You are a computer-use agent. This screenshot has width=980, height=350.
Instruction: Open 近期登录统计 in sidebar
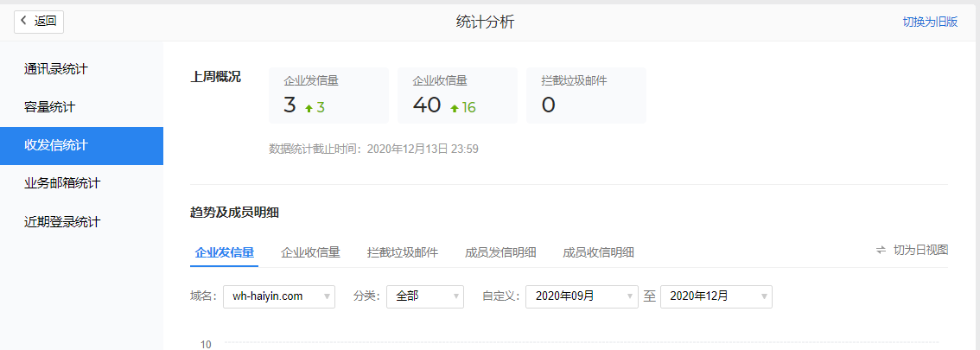coord(62,222)
